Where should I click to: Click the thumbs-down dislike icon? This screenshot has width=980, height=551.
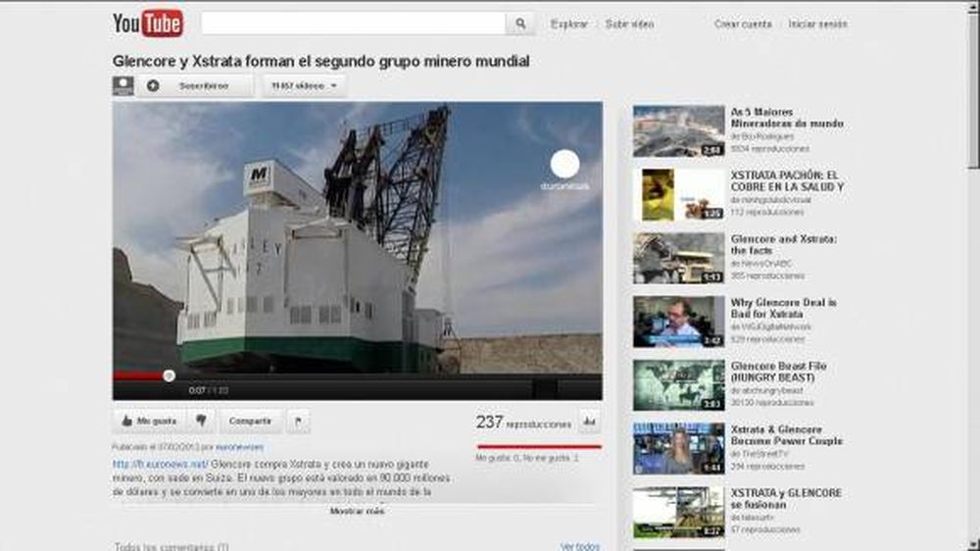point(201,421)
